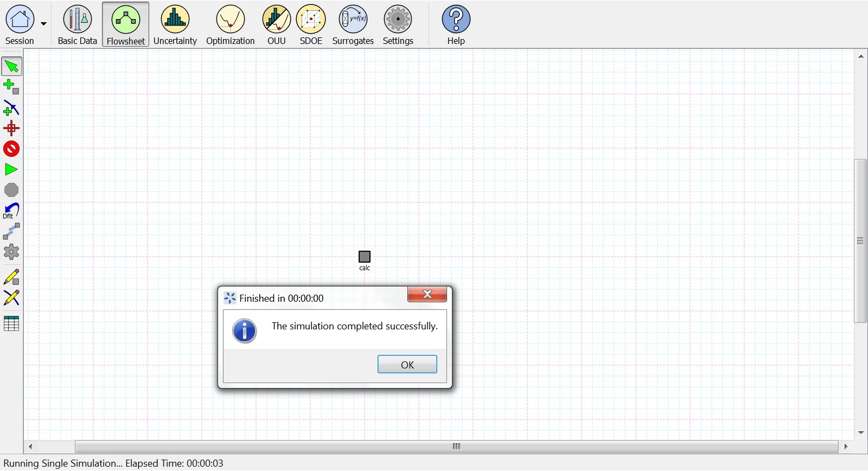
Task: Click OK in the simulation completed dialog
Action: 407,365
